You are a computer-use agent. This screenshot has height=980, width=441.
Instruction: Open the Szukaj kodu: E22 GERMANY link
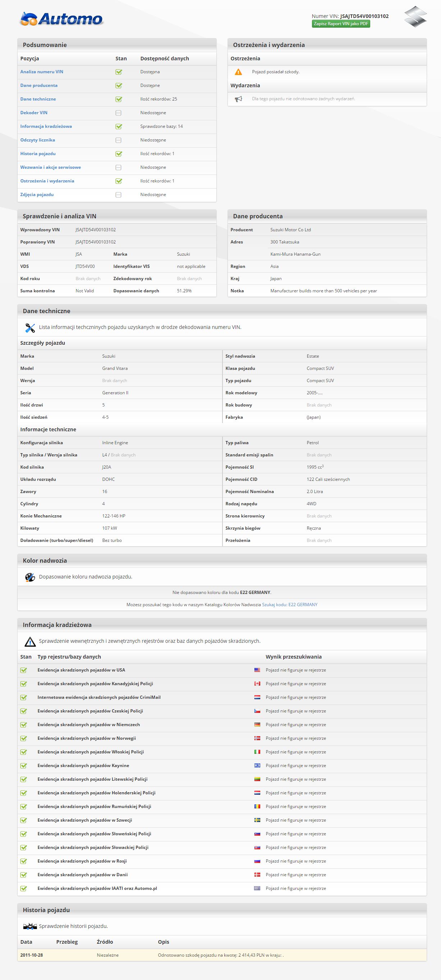coord(289,604)
